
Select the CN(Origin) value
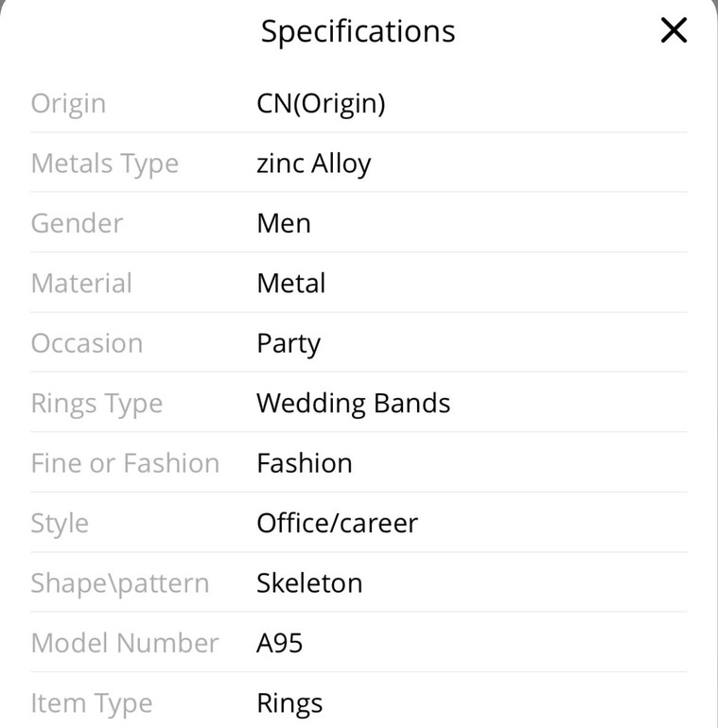point(321,104)
